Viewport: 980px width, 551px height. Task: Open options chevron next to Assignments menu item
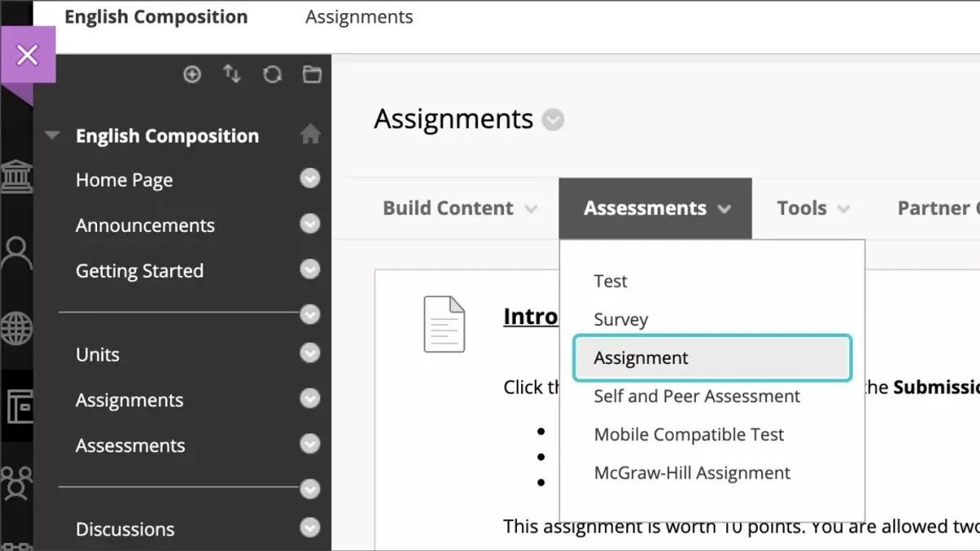click(310, 398)
